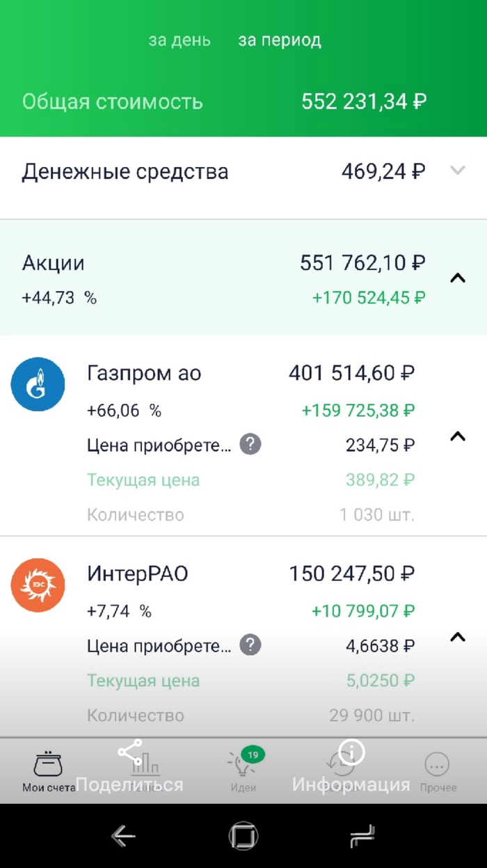Tap the Поделиться share icon
Screen dimensions: 487x868
click(x=129, y=752)
